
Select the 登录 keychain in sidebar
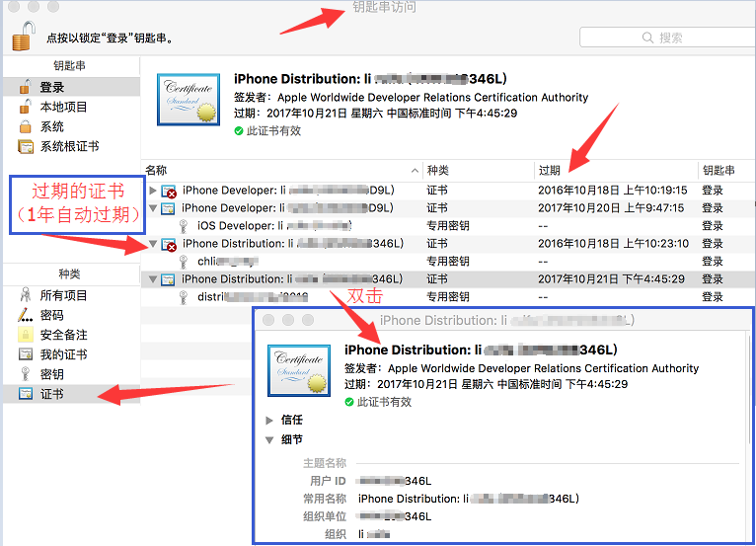(x=71, y=87)
